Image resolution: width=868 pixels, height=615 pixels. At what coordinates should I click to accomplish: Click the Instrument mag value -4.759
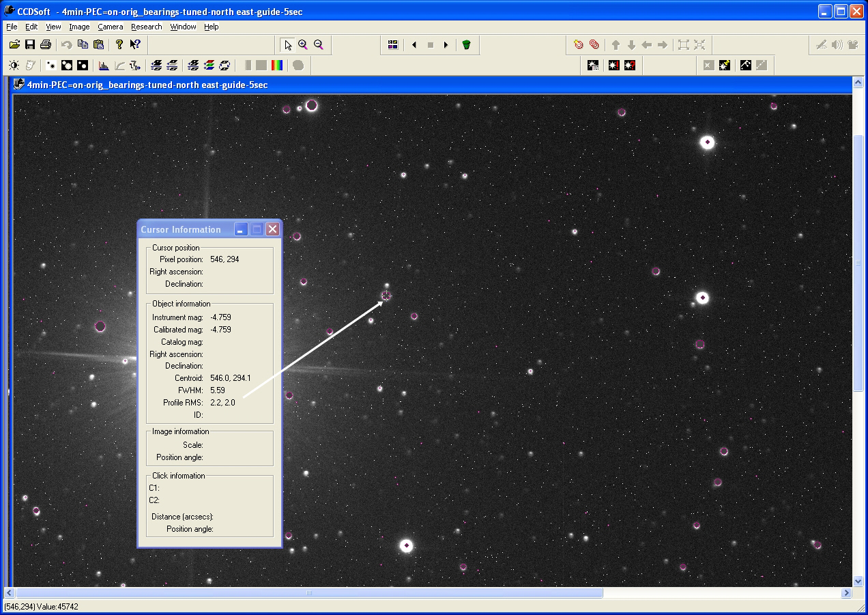[x=220, y=317]
